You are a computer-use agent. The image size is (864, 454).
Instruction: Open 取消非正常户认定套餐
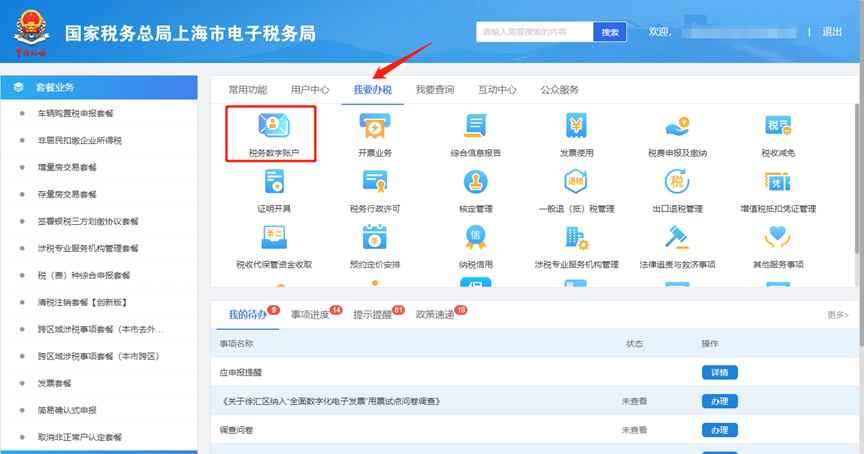pyautogui.click(x=80, y=437)
